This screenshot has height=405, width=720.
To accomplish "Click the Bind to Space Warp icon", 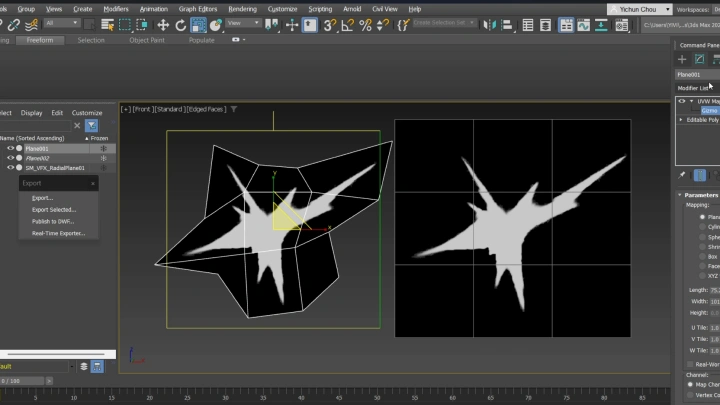I will pos(31,25).
